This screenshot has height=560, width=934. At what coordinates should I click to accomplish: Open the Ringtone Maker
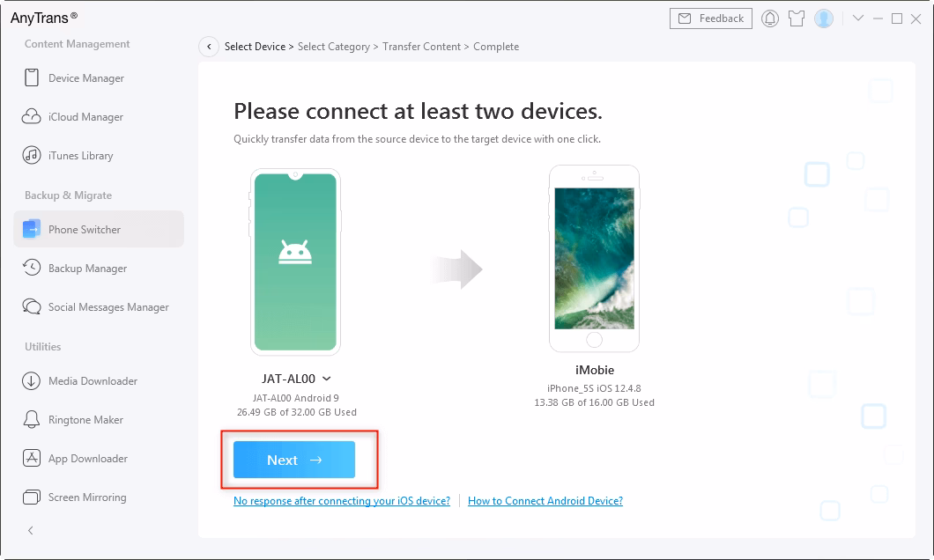85,419
